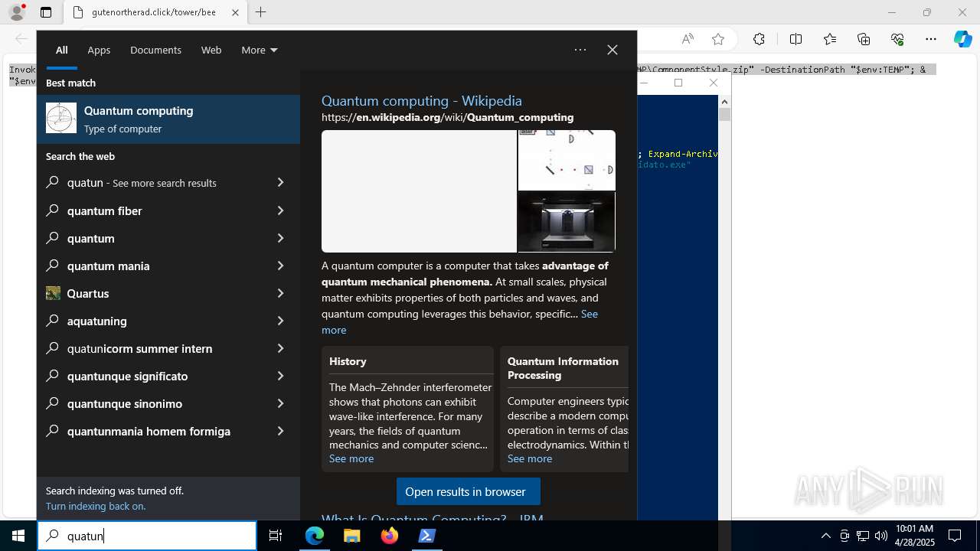Switch to the Documents search tab
Image resolution: width=980 pixels, height=551 pixels.
pyautogui.click(x=155, y=50)
